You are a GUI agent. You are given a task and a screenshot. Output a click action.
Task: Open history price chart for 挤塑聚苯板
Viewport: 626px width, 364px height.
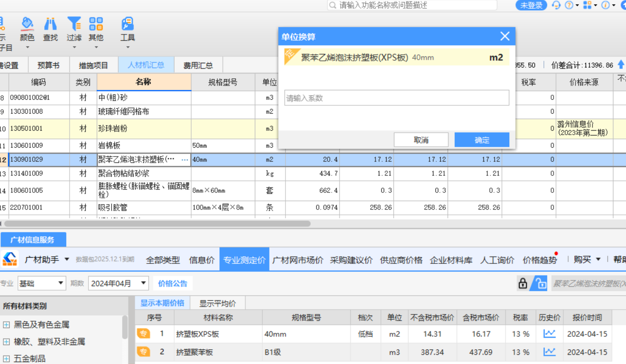549,352
